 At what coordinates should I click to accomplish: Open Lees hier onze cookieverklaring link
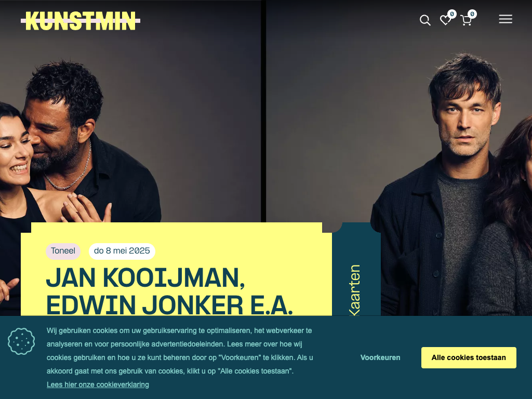click(98, 384)
